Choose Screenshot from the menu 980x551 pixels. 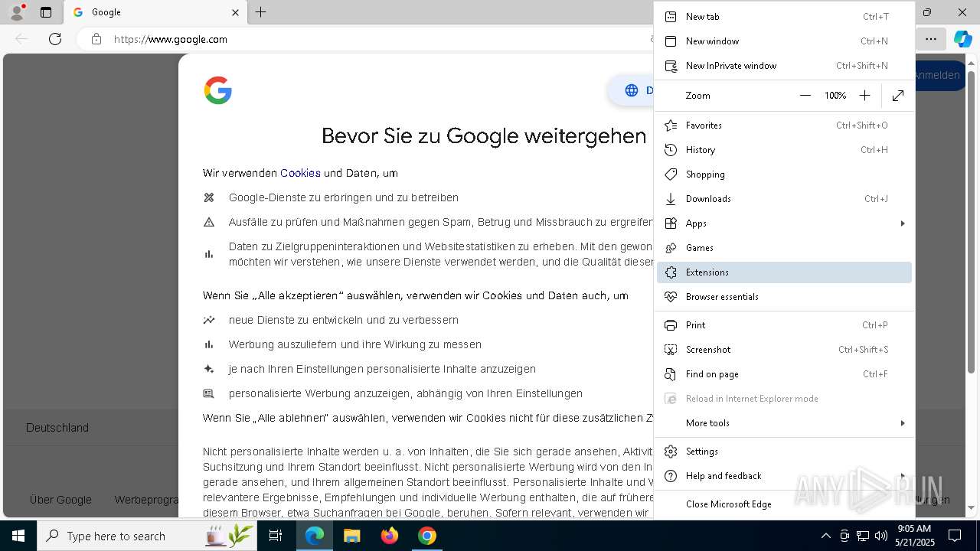pos(784,350)
